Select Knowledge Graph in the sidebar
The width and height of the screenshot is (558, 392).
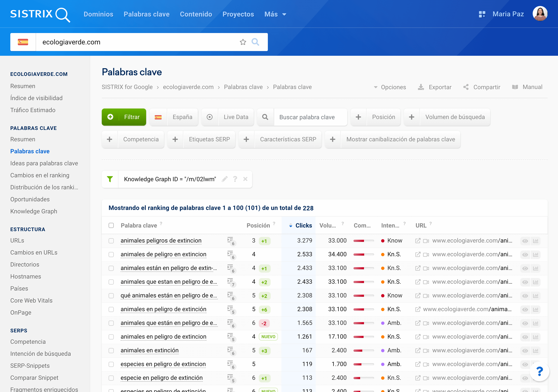33,211
